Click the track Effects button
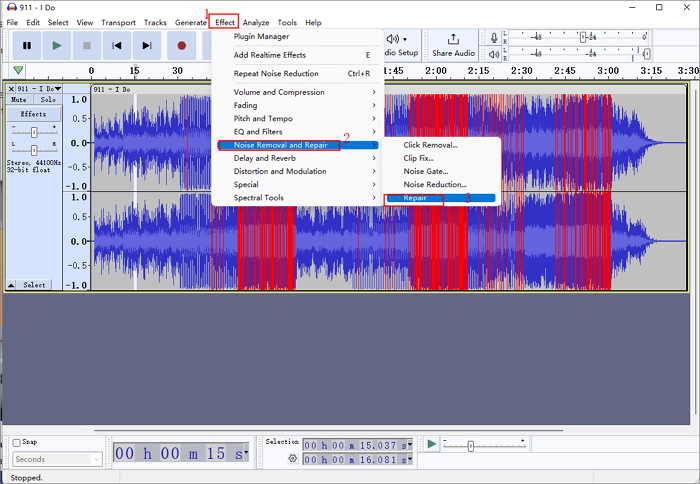700x484 pixels. pyautogui.click(x=34, y=114)
